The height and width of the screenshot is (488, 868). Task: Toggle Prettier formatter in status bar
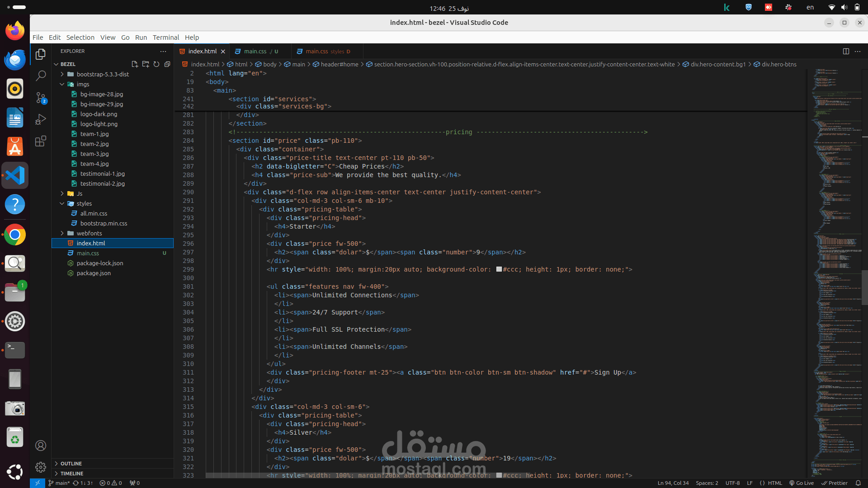835,483
